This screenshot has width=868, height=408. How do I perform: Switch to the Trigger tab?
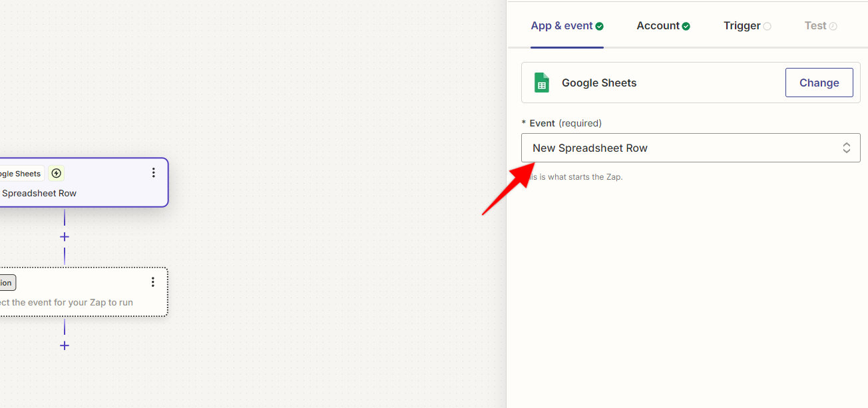(741, 25)
